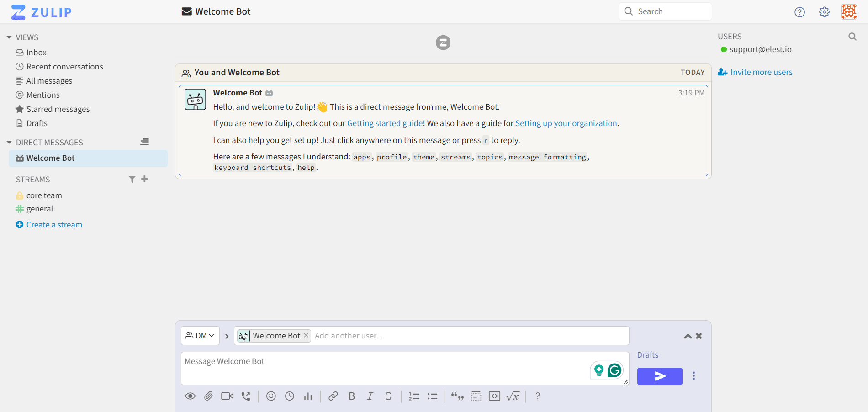Open the Getting started guide link
868x412 pixels.
(385, 123)
